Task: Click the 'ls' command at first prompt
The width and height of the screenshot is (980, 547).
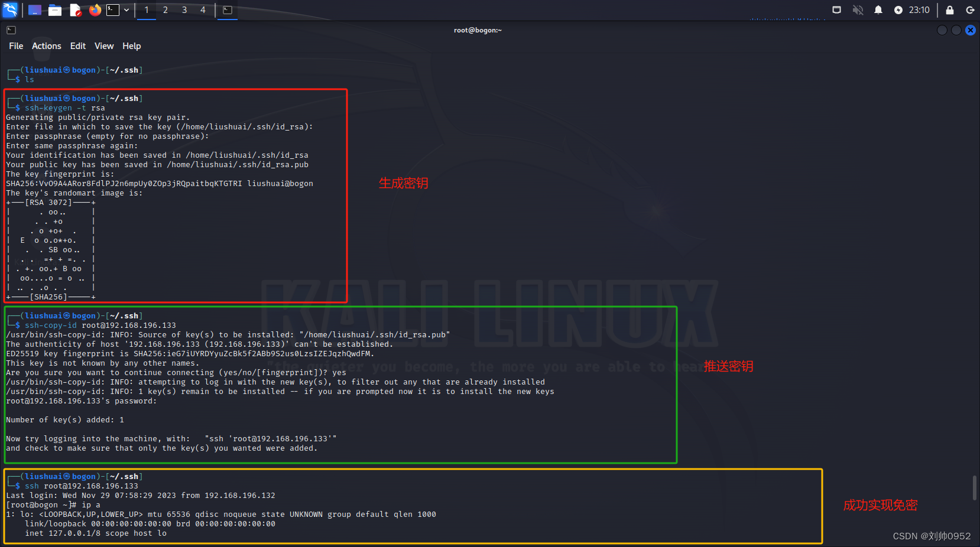Action: click(x=30, y=80)
